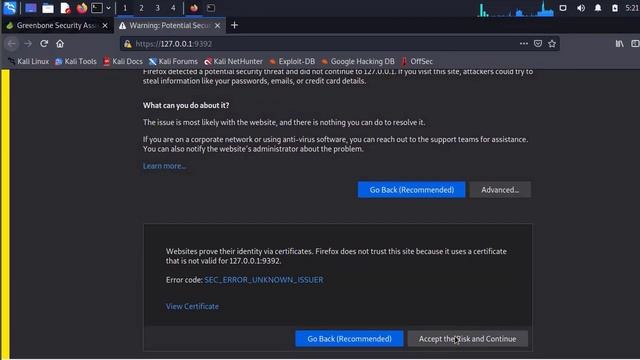The width and height of the screenshot is (640, 360).
Task: Open the terminal emulator icon
Action: [x=97, y=8]
